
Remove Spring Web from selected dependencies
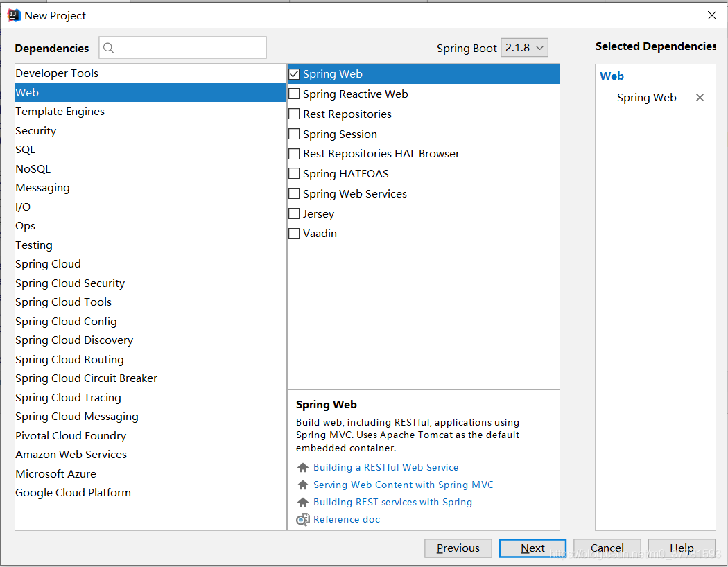(700, 98)
